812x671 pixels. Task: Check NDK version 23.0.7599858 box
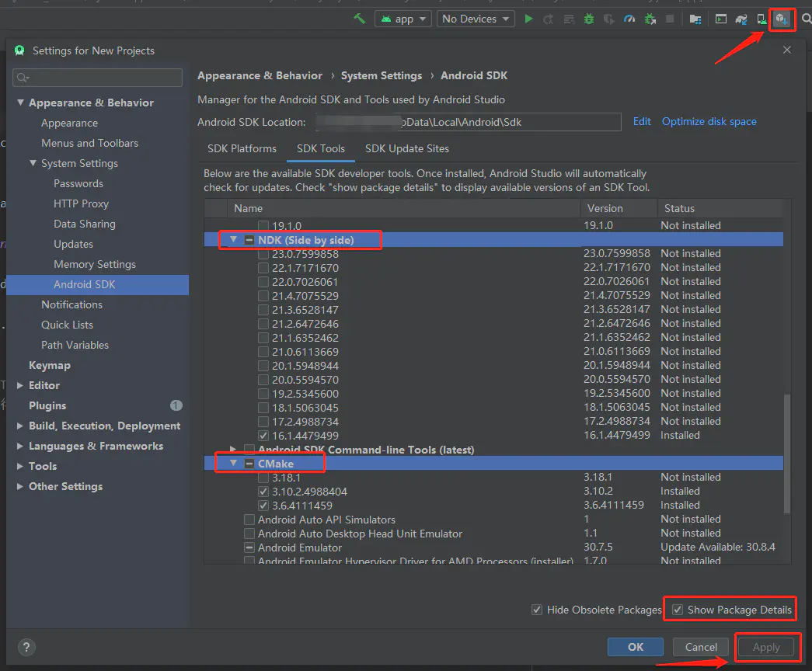pyautogui.click(x=263, y=254)
